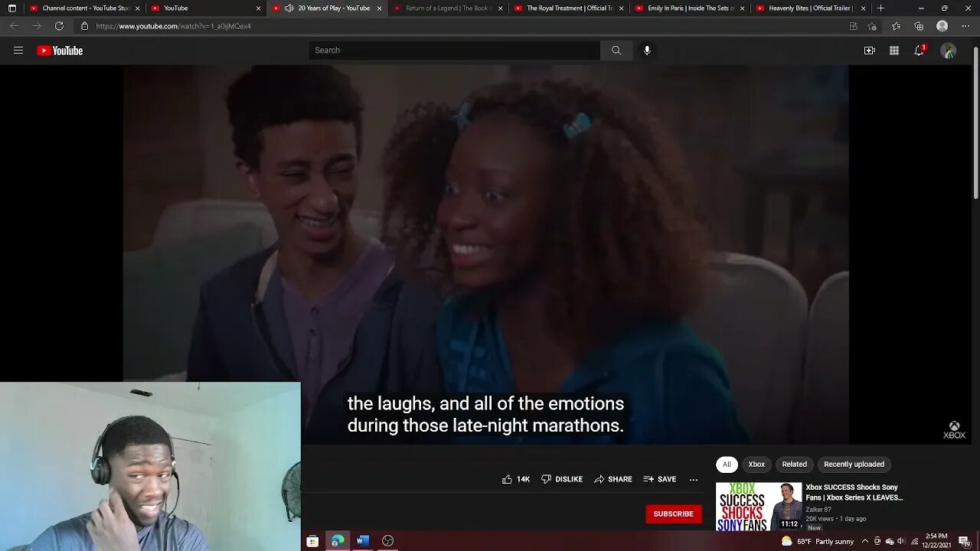Select the Recently uploaded filter chip

[854, 465]
